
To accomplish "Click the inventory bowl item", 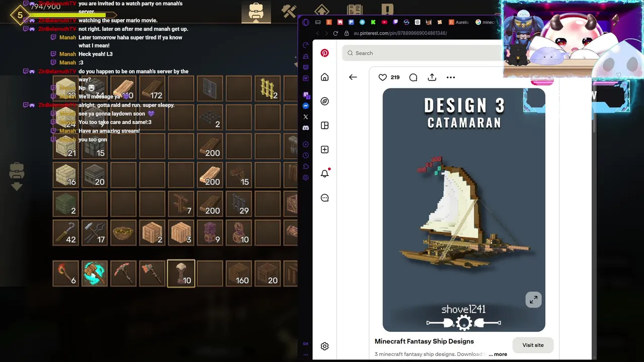I will tap(123, 232).
